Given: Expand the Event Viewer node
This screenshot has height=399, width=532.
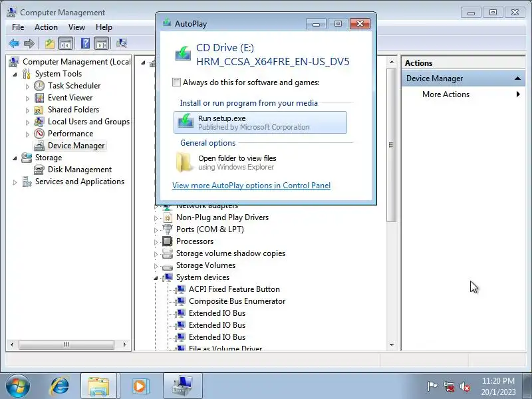Looking at the screenshot, I should tap(27, 98).
